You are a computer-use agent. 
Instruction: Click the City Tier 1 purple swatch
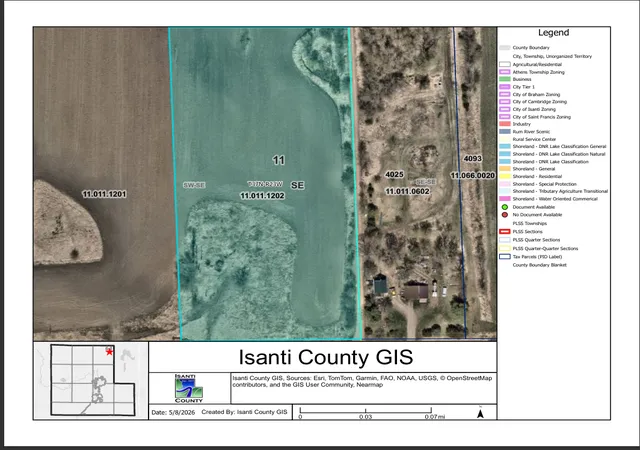(x=505, y=87)
